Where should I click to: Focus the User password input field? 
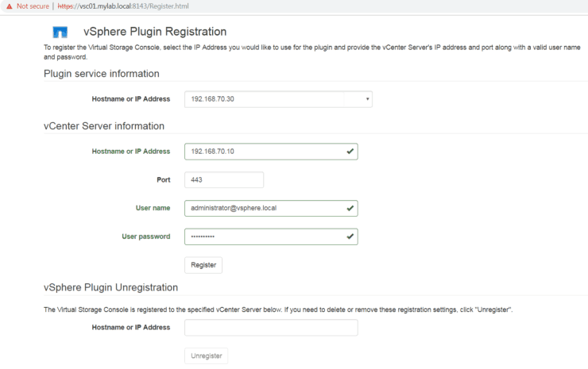(262, 236)
